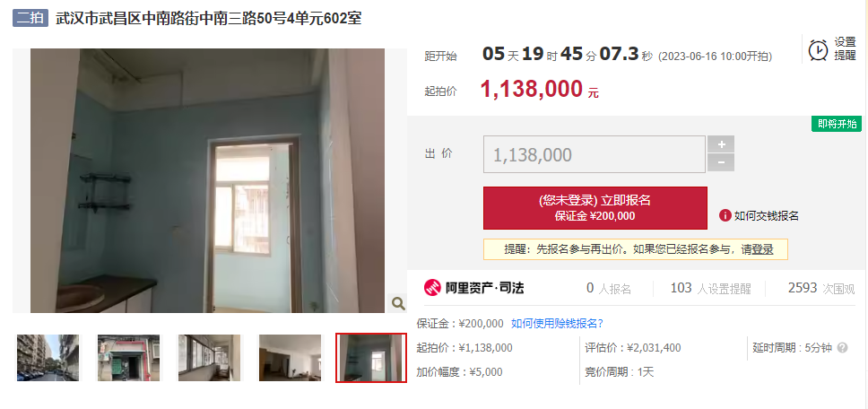
Task: Select the street view thumbnail
Action: 48,358
